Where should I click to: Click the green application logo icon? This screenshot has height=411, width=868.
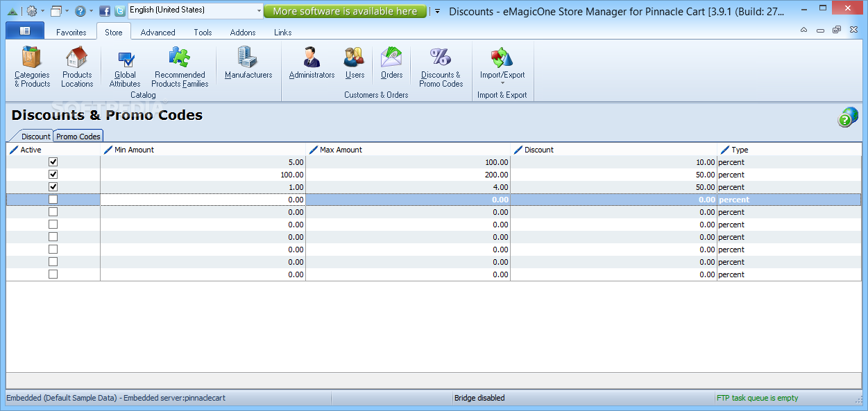click(x=12, y=11)
